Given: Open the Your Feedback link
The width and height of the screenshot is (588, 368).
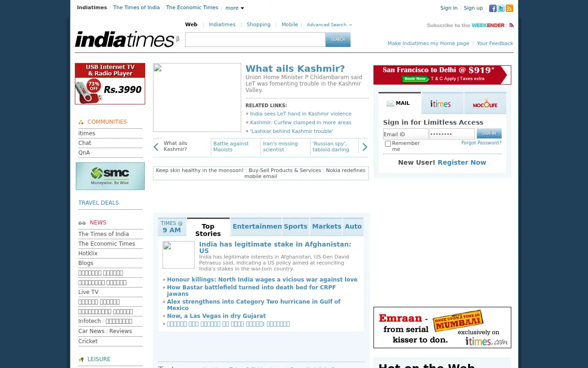Looking at the screenshot, I should (495, 43).
